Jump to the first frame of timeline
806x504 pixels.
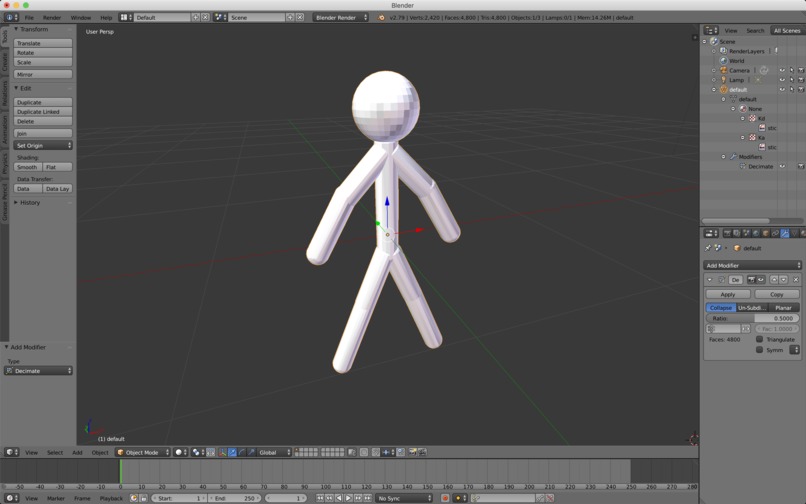[320, 498]
